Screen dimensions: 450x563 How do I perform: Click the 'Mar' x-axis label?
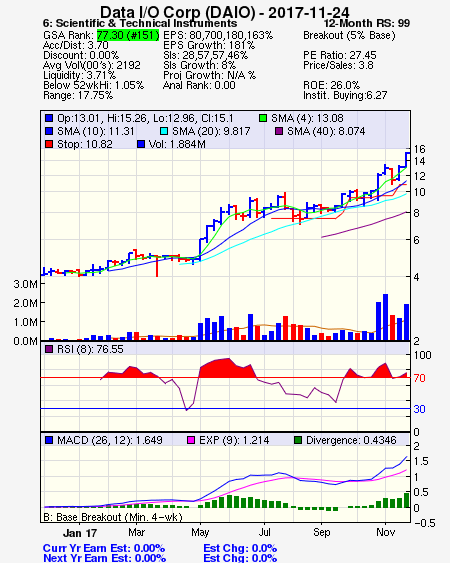tap(136, 532)
